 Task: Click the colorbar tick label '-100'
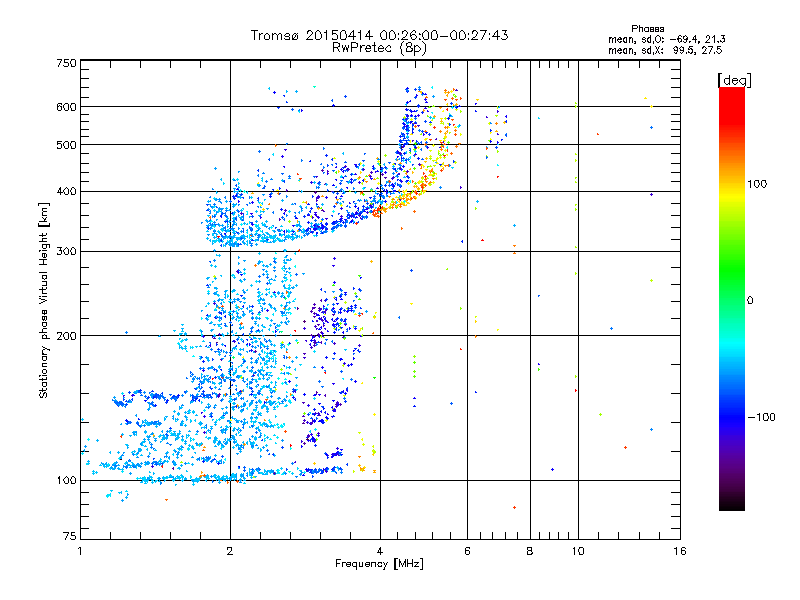click(761, 417)
